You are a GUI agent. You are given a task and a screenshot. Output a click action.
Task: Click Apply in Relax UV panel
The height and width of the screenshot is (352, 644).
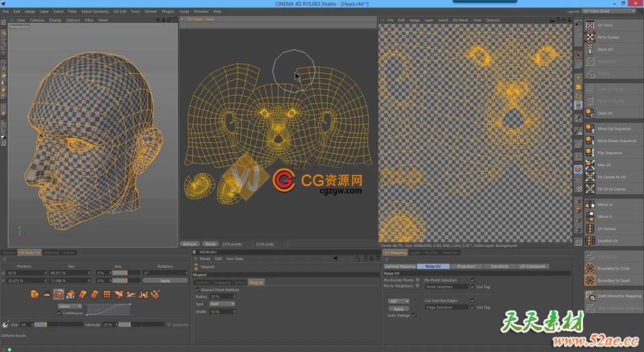pyautogui.click(x=398, y=308)
